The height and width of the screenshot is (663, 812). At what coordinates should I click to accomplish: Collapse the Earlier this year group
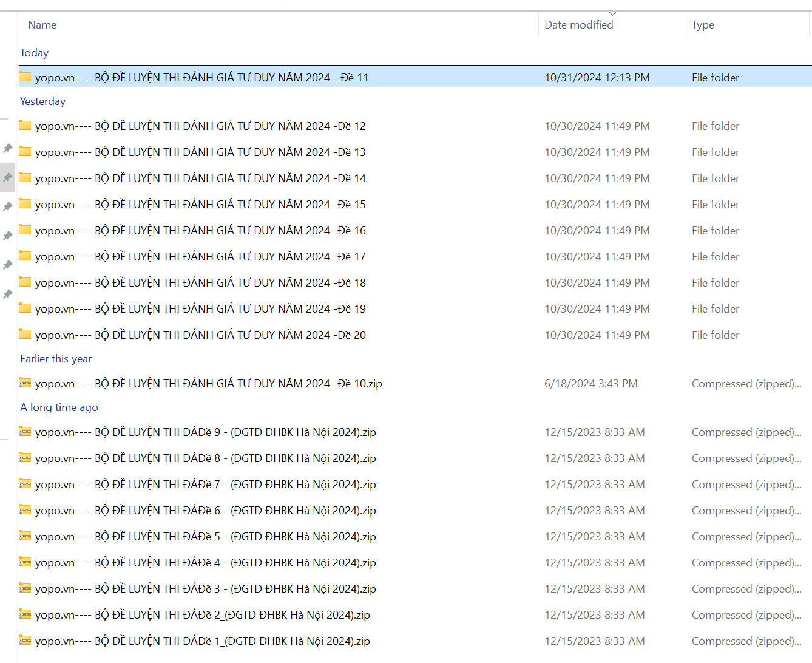point(56,359)
